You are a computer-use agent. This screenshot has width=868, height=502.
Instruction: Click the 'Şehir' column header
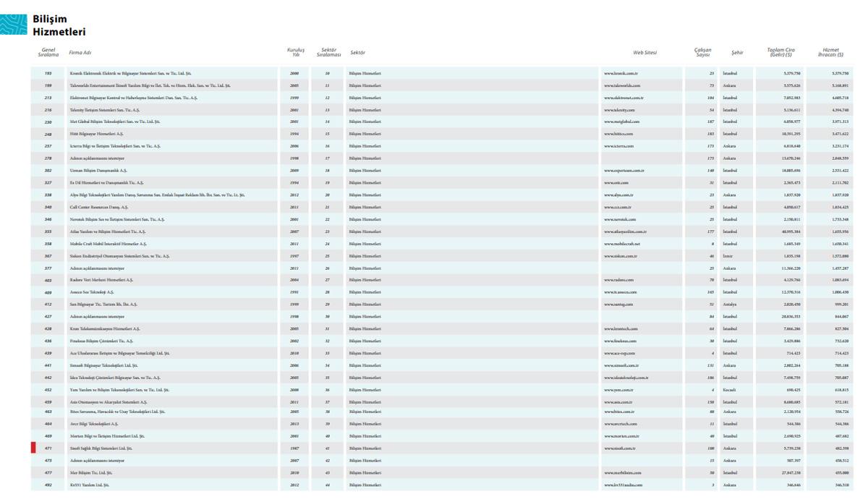737,53
